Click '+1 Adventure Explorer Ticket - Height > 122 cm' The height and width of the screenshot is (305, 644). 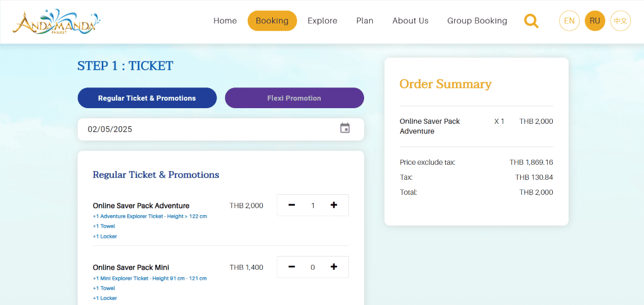150,216
